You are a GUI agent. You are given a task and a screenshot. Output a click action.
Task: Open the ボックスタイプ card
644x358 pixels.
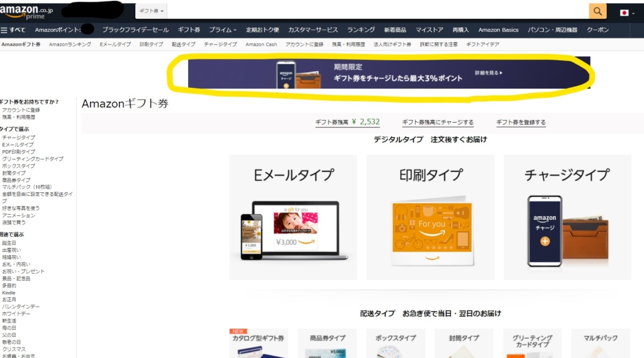396,343
